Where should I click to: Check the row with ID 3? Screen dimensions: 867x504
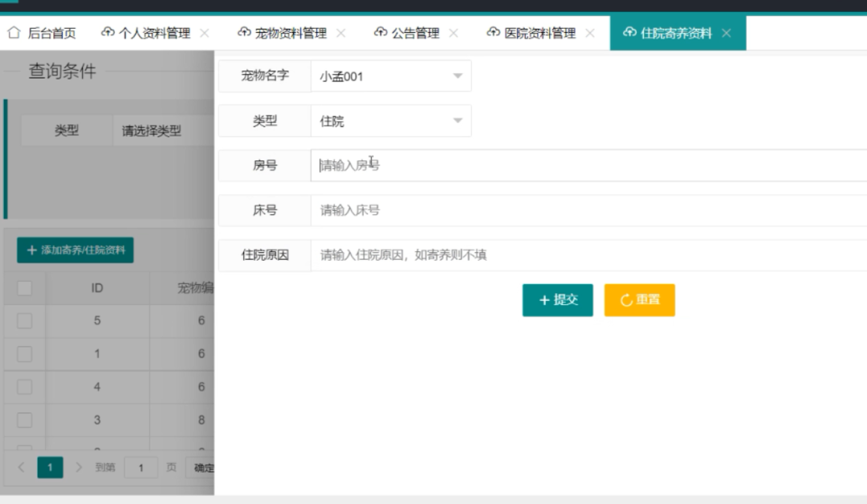[x=24, y=420]
